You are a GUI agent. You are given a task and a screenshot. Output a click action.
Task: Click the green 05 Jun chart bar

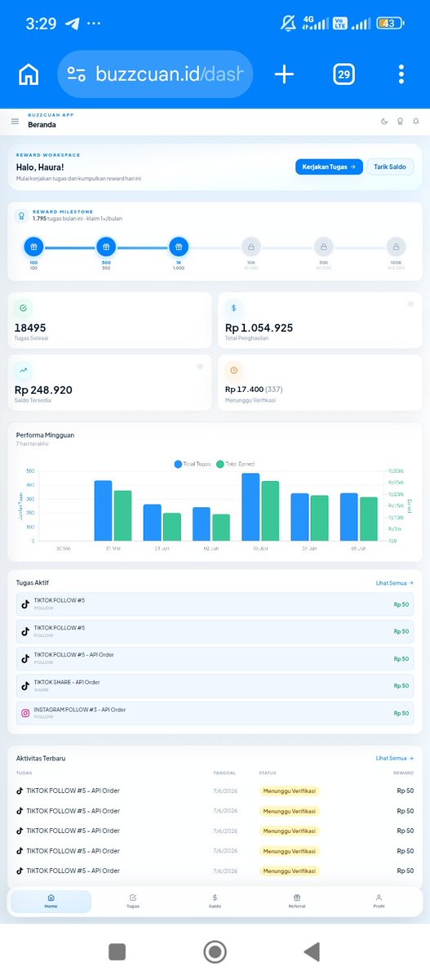click(x=369, y=519)
